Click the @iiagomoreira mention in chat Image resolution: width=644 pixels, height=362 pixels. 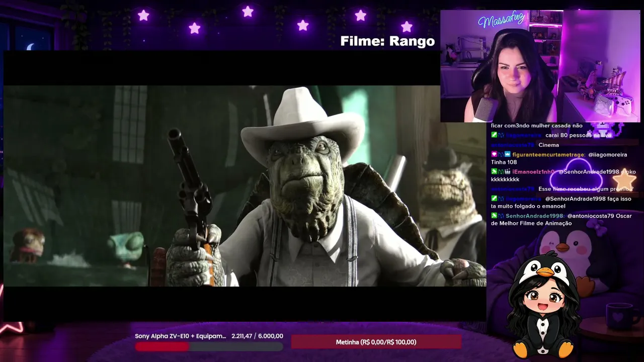(x=608, y=154)
